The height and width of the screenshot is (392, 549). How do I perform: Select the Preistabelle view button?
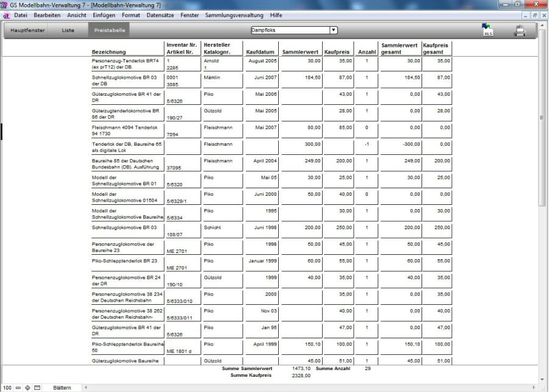click(109, 30)
